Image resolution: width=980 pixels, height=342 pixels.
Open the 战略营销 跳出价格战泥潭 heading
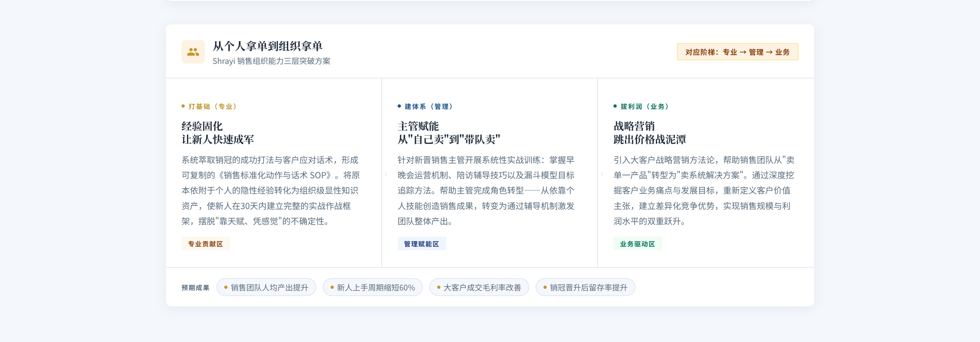649,133
